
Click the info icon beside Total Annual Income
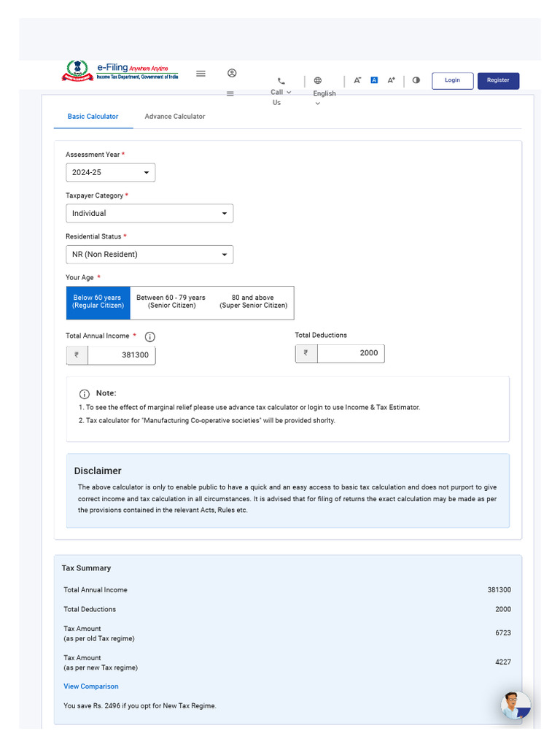coord(150,337)
